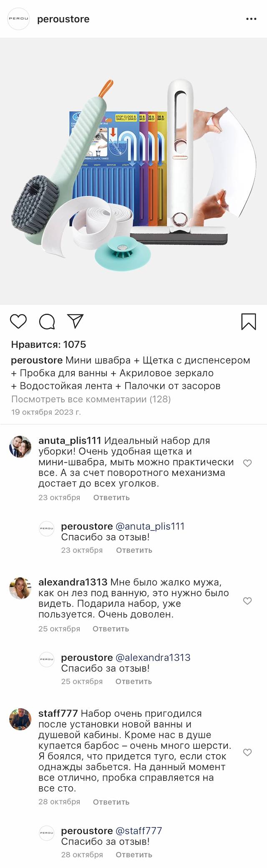Reply to staff777's comment
Screen dimensions: 267x868
pos(111,802)
